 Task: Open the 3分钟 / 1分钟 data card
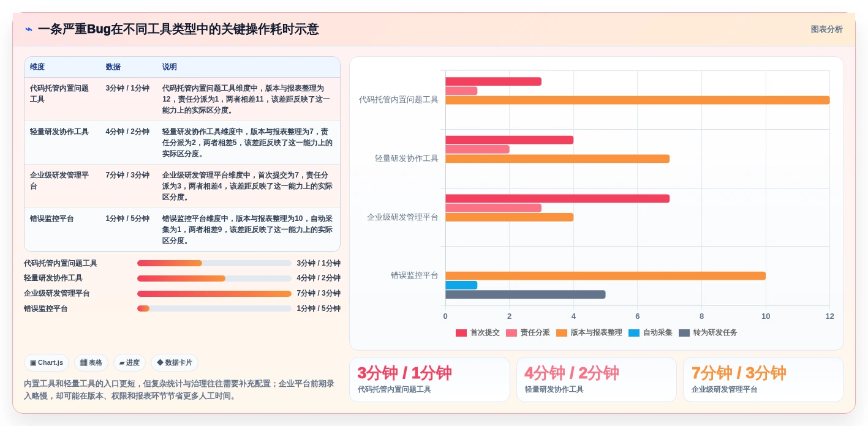(x=429, y=379)
